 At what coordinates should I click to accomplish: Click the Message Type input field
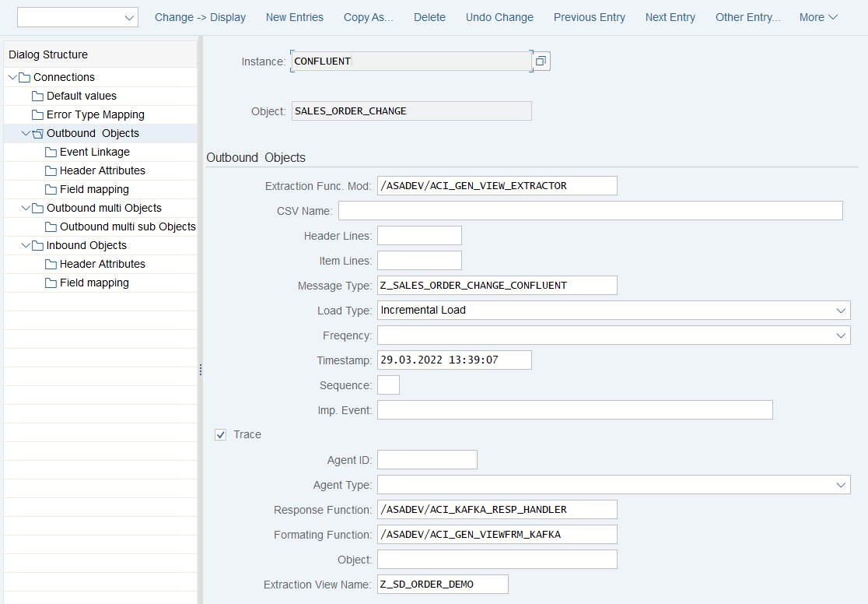point(497,286)
